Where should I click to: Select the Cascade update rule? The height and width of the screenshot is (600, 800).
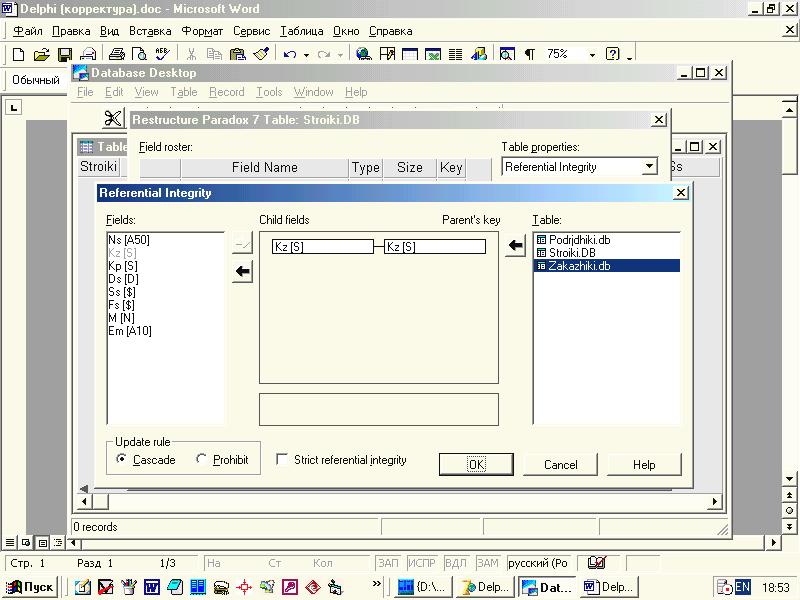click(x=146, y=460)
